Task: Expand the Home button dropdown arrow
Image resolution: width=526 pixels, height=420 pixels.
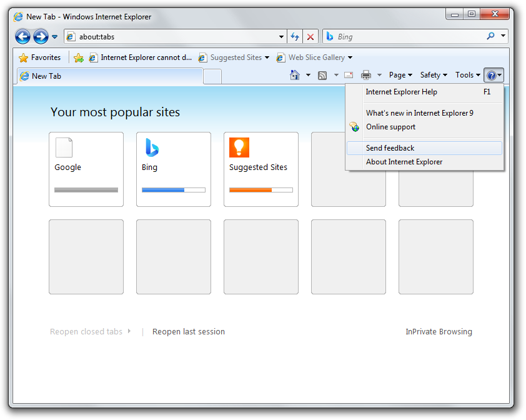Action: click(x=308, y=75)
